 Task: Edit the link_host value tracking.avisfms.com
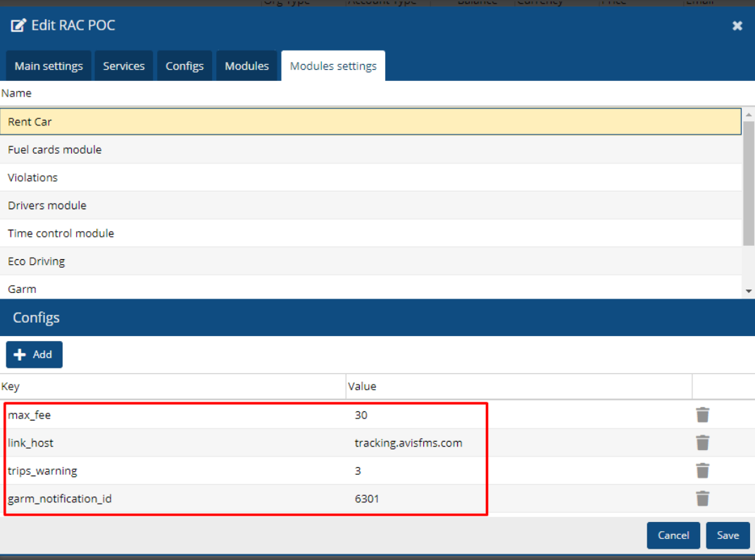[408, 443]
